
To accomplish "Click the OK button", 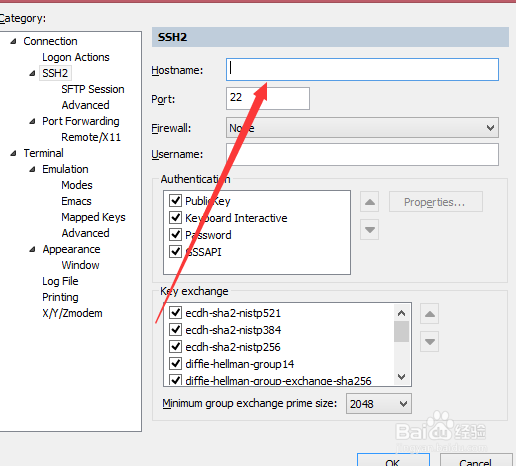I will (393, 460).
